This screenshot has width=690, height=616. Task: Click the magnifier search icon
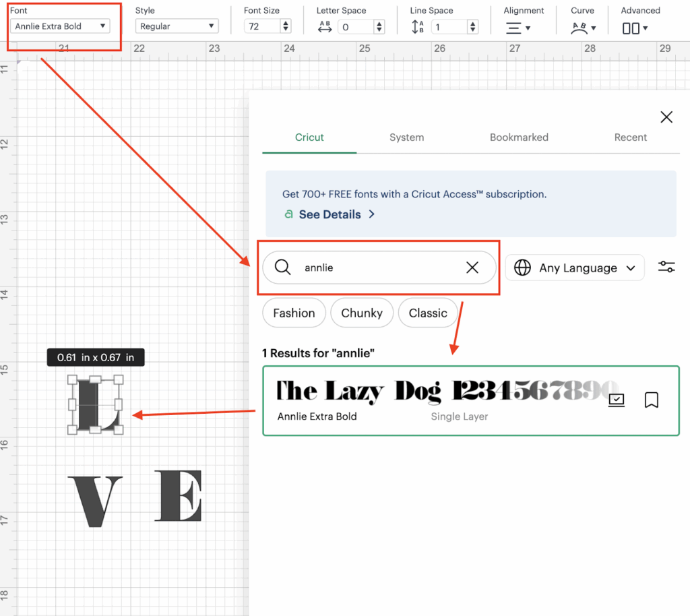pos(282,268)
